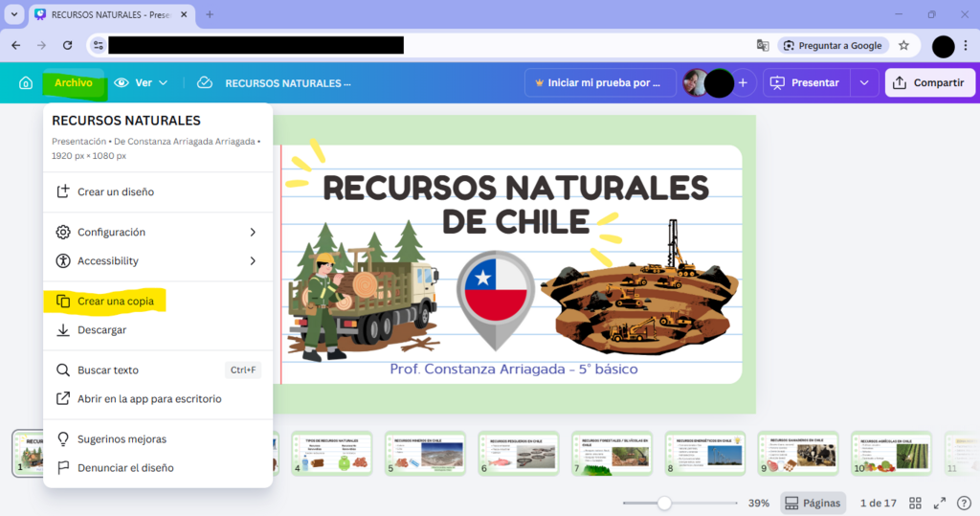Select slide thumbnail 4

(x=332, y=454)
